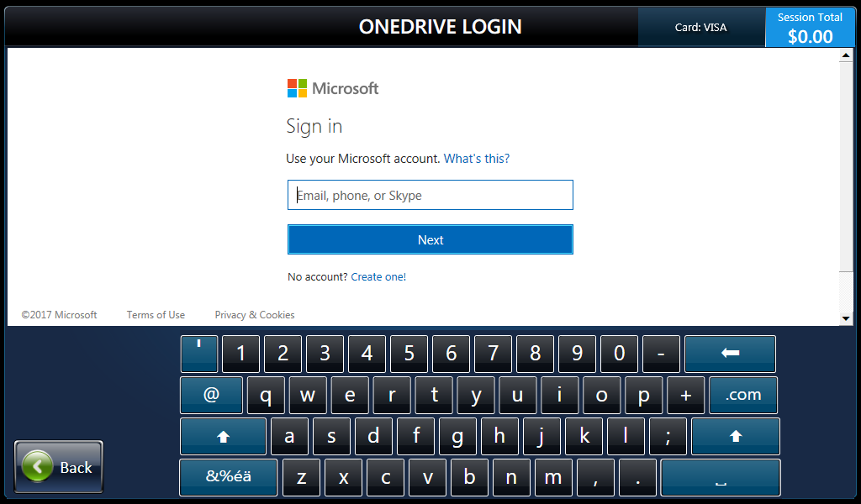
Task: Tap the k key
Action: point(584,437)
